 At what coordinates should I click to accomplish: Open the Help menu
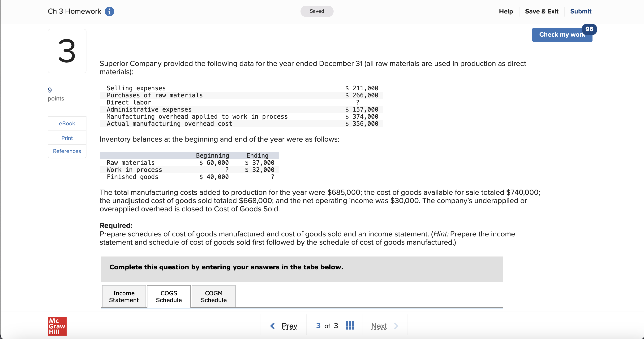[506, 11]
